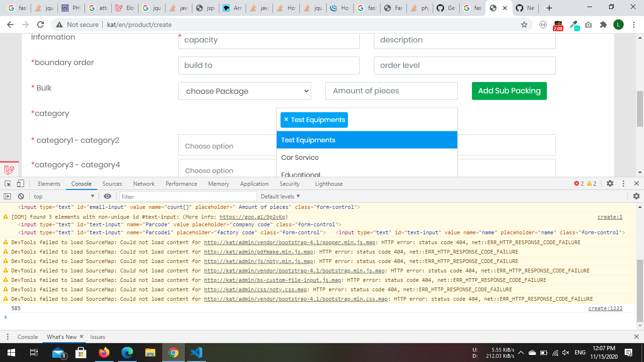The width and height of the screenshot is (644, 362).
Task: Switch to the Elements tab
Action: coord(49,184)
